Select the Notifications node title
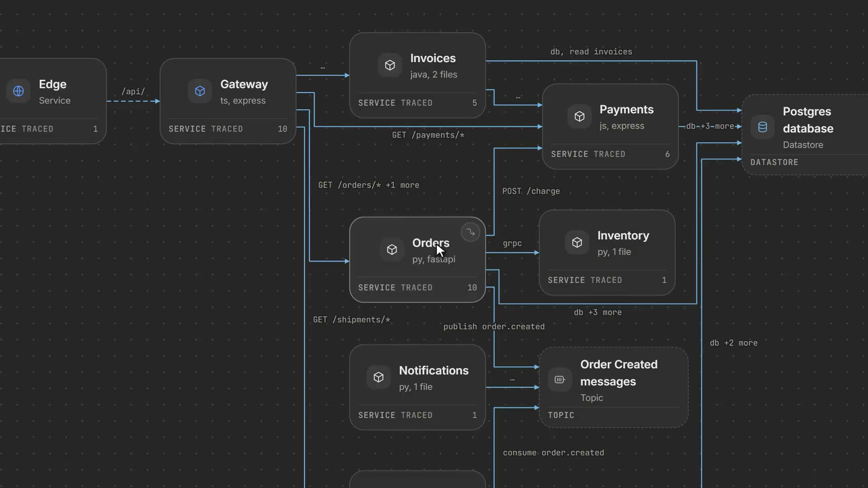This screenshot has width=868, height=488. coord(434,371)
